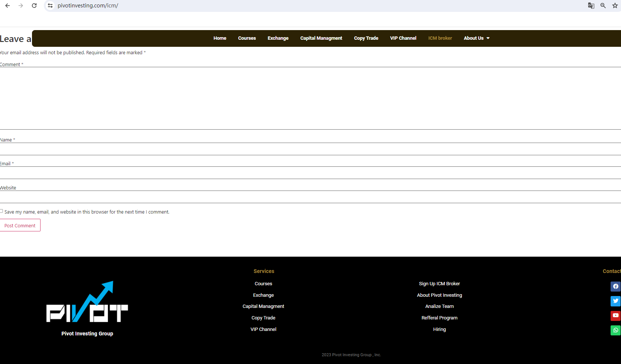Click the translate page icon

[x=591, y=6]
